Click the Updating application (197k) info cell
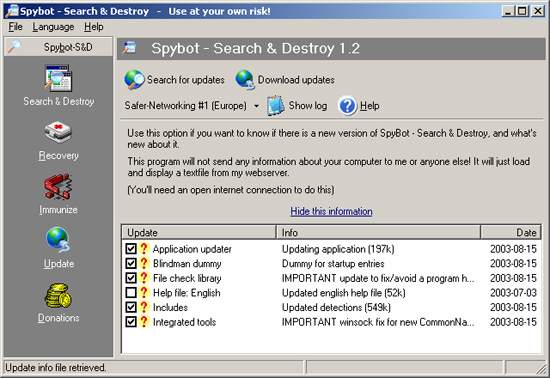 (338, 249)
